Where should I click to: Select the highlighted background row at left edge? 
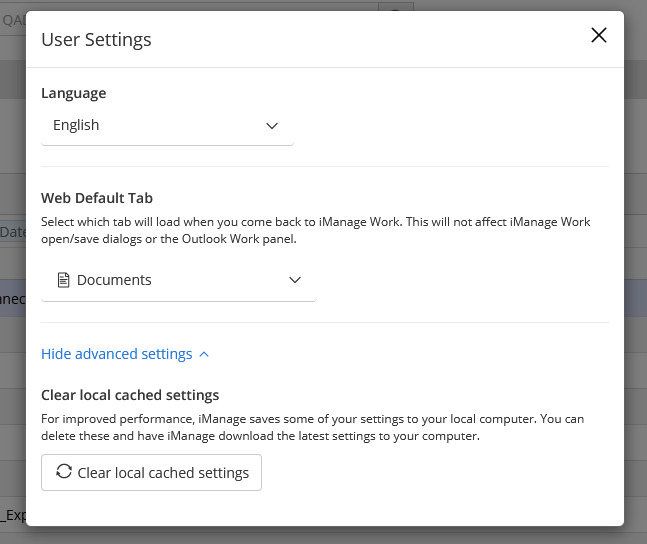tap(12, 298)
